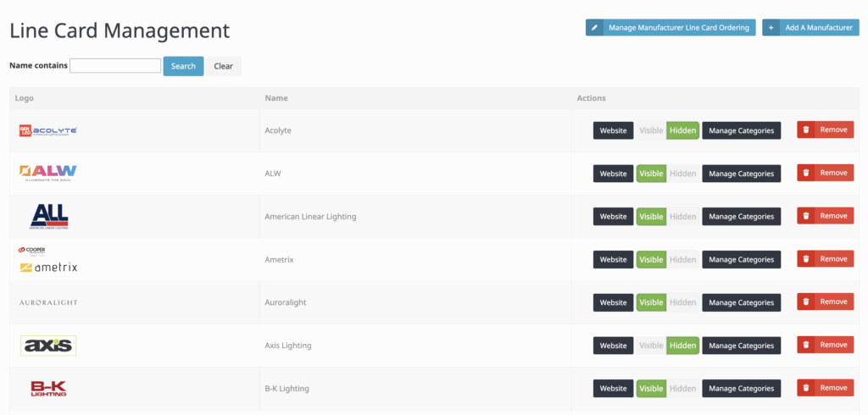
Task: Click the trash icon for American Linear Lighting
Action: point(806,216)
